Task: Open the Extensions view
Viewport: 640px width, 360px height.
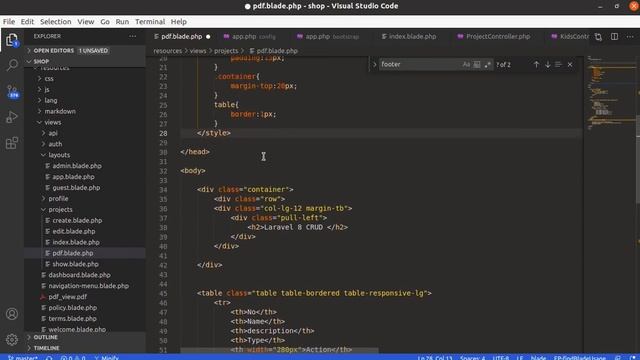Action: [x=12, y=143]
